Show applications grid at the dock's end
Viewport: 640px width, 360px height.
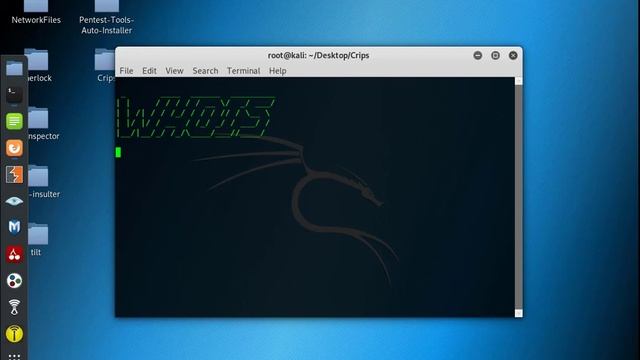point(14,357)
